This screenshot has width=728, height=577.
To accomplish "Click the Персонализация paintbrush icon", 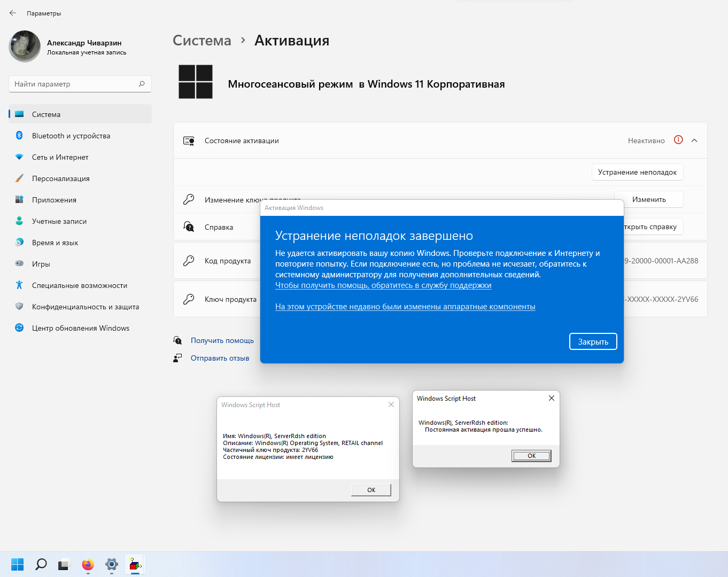I will pos(19,178).
